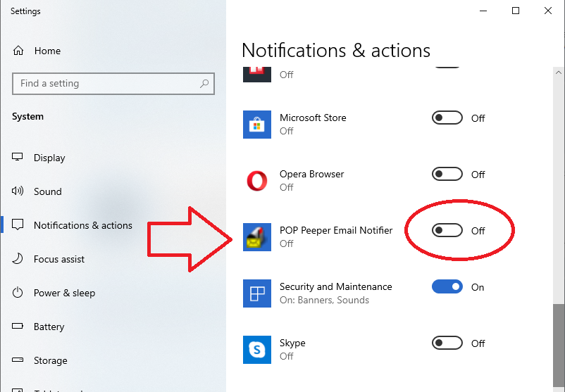Screen dimensions: 565x392
Task: Click the Home icon in the sidebar
Action: pyautogui.click(x=18, y=51)
